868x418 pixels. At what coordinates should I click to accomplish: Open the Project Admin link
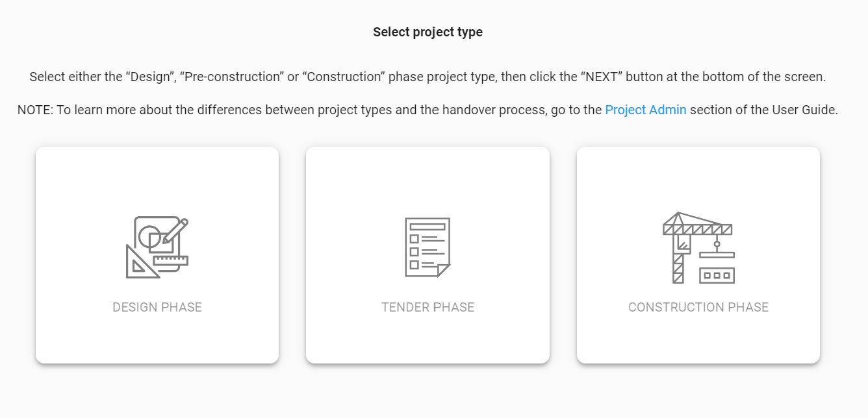click(x=646, y=110)
